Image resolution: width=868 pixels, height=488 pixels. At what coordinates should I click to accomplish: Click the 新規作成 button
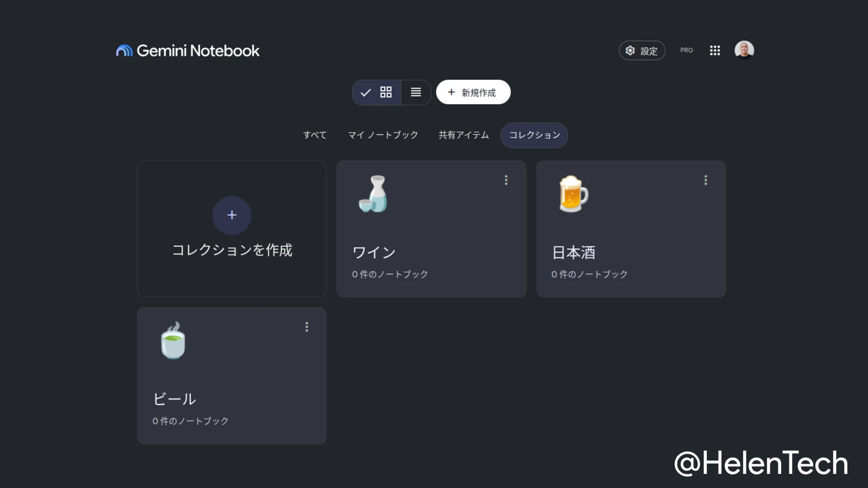pos(473,92)
